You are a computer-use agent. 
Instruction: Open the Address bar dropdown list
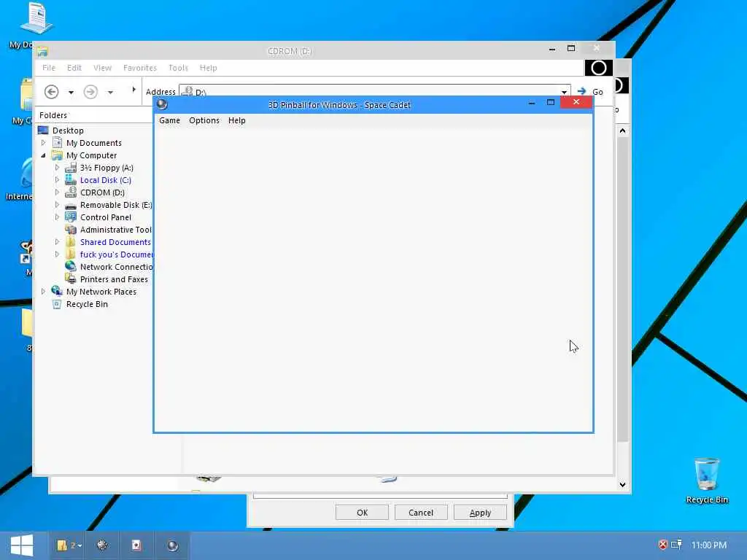click(564, 92)
